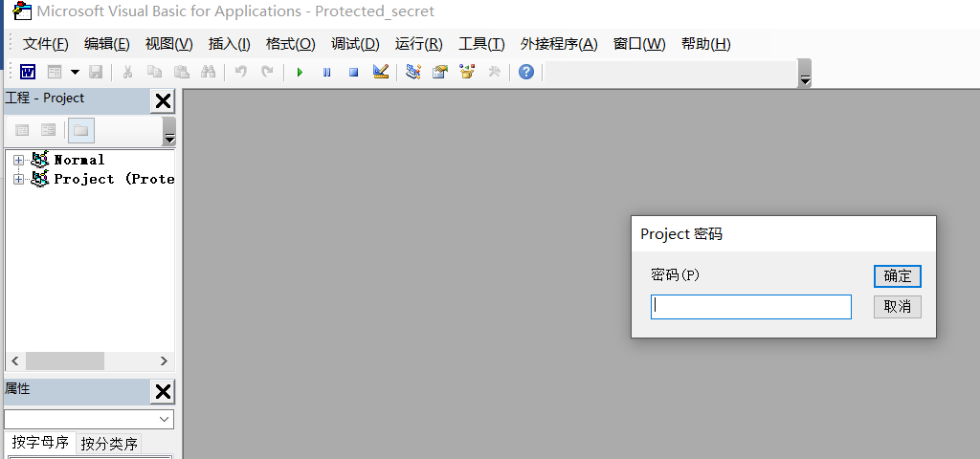Click the View Code icon in Project panel
The height and width of the screenshot is (459, 980).
tap(23, 130)
